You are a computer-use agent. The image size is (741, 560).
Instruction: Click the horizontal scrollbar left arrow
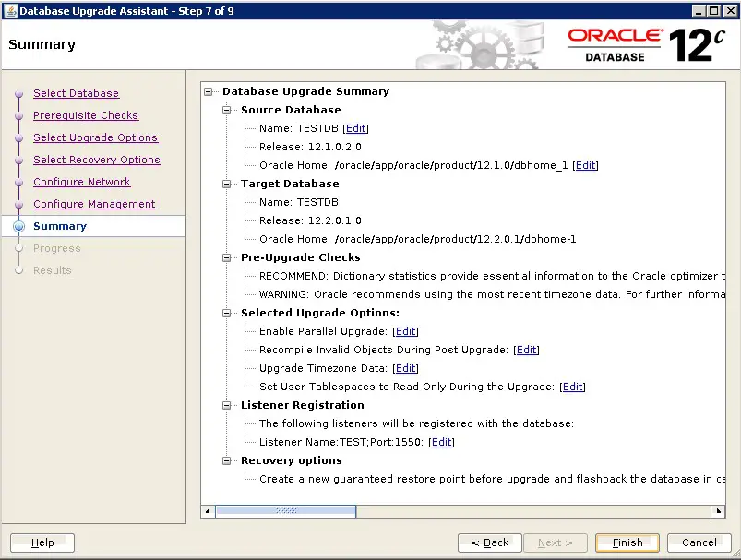(208, 511)
